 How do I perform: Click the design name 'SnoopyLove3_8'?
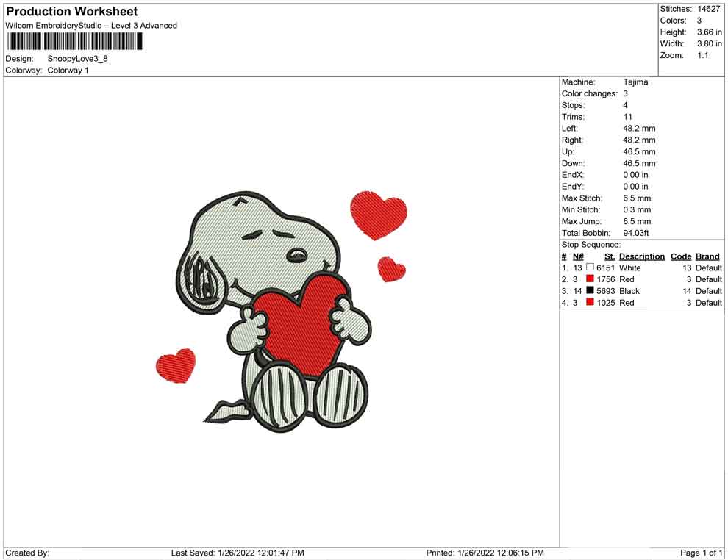(77, 59)
